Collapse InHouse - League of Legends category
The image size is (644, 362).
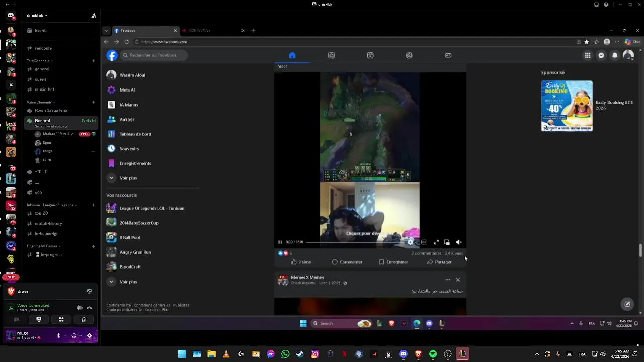(x=52, y=205)
